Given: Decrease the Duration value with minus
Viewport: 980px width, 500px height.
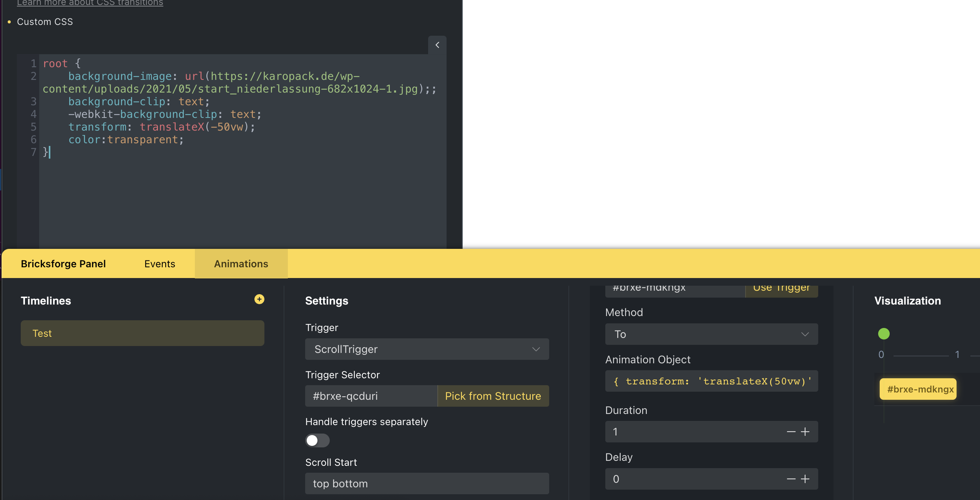Looking at the screenshot, I should 791,432.
